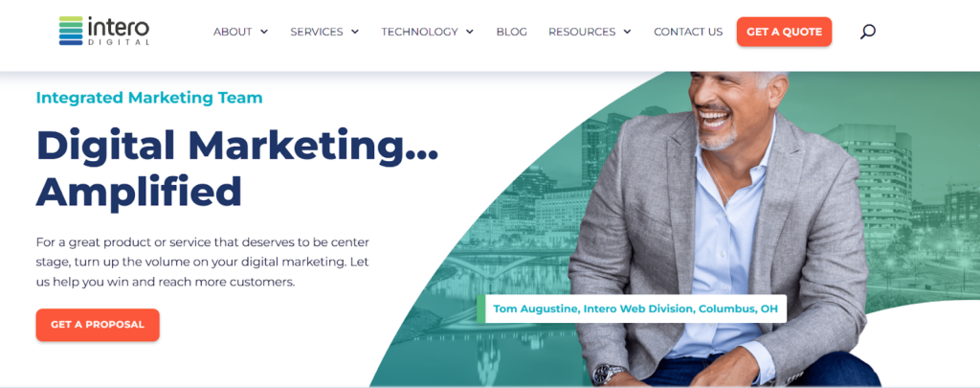Click the Intero Digital logo

pyautogui.click(x=104, y=31)
